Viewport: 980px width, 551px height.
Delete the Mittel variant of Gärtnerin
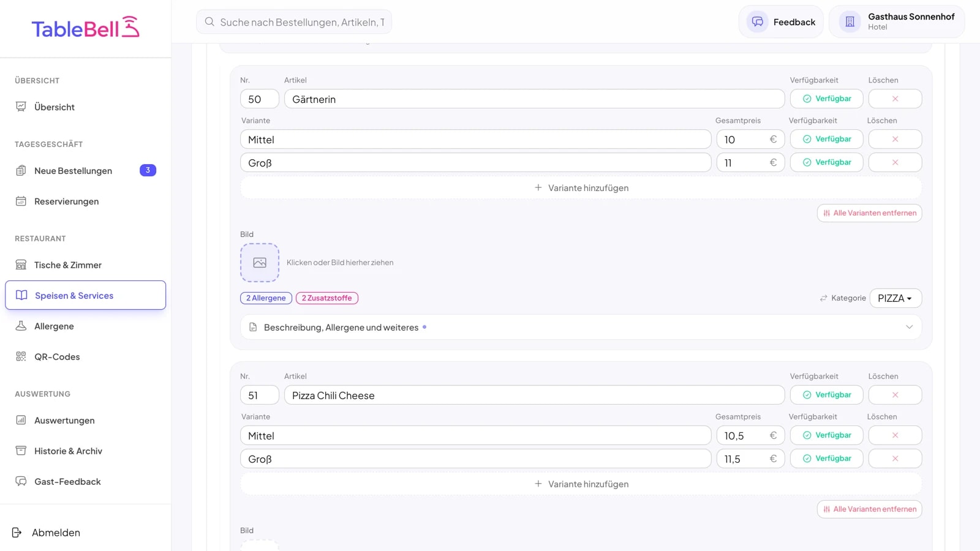(x=895, y=139)
